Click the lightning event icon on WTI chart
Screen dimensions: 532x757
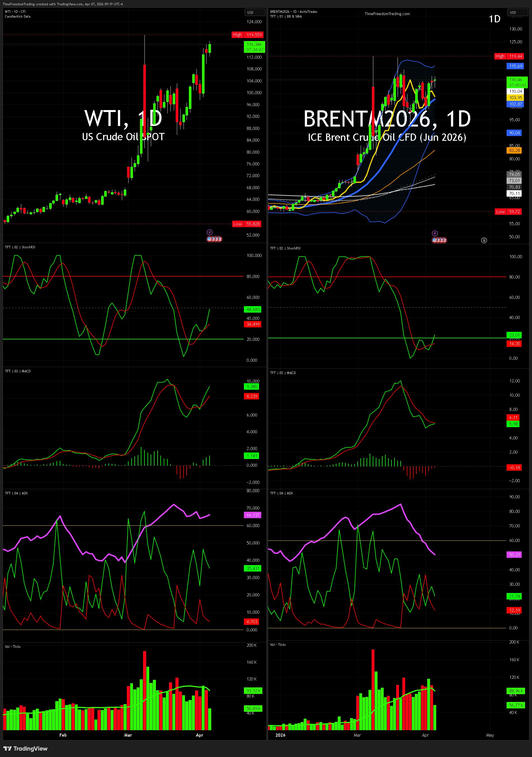coord(210,232)
